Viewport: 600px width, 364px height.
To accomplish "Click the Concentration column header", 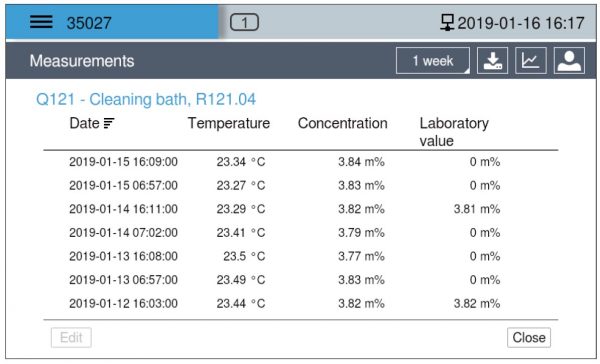I will [342, 123].
